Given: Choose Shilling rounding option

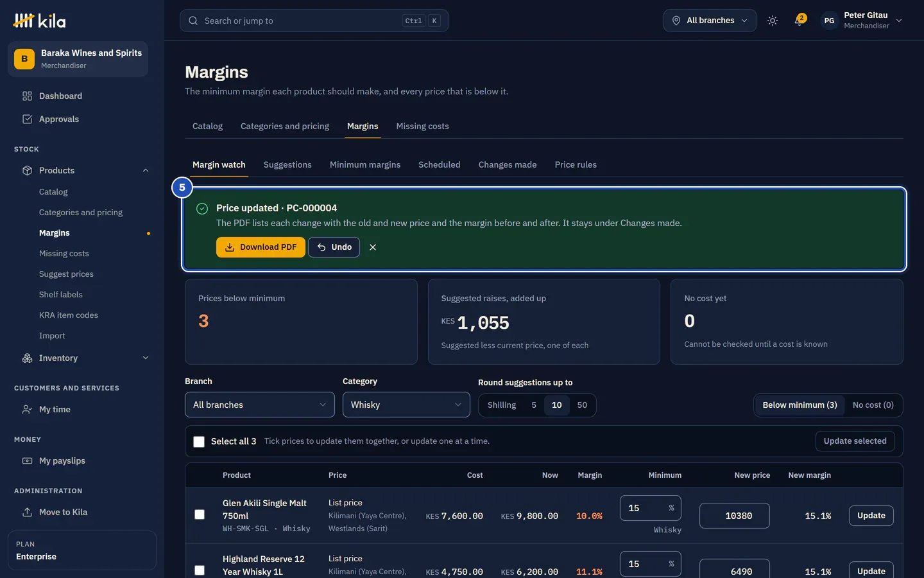Looking at the screenshot, I should click(502, 405).
